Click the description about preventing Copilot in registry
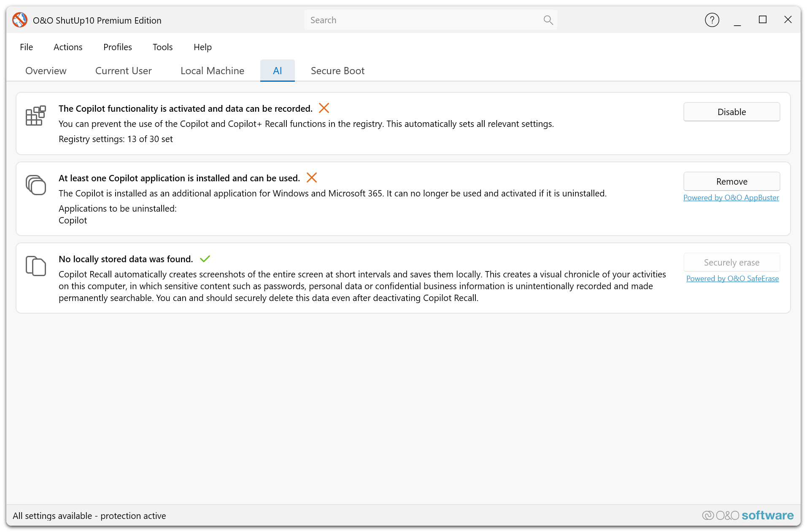The width and height of the screenshot is (807, 532). coord(306,124)
